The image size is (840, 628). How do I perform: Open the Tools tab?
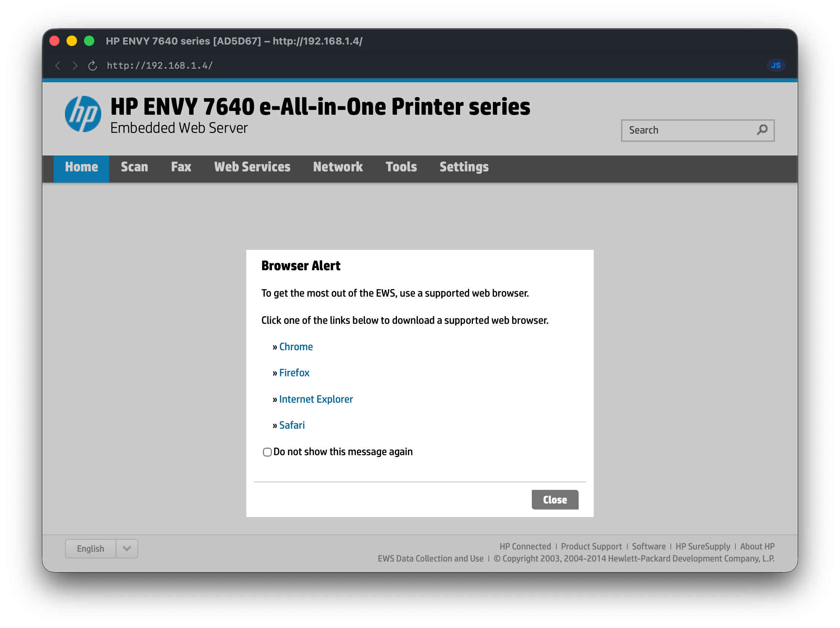[x=401, y=167]
